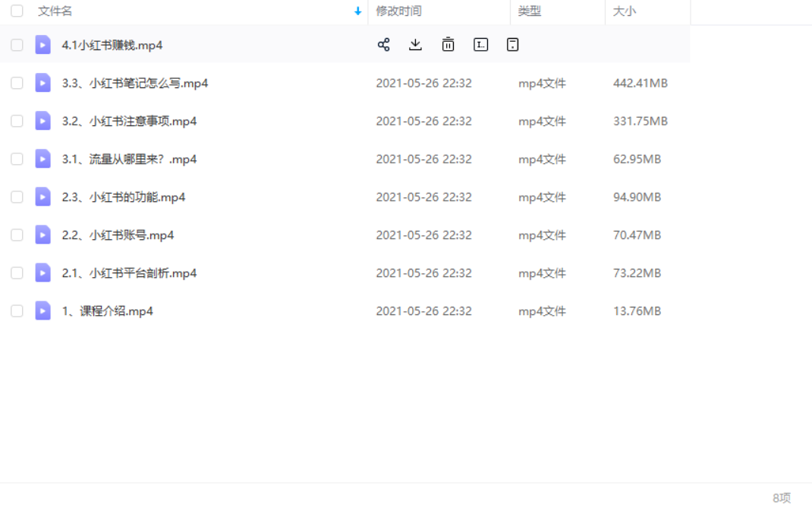Check the box for 3.3、小红书笔记怎么写.mp4

pyautogui.click(x=17, y=83)
